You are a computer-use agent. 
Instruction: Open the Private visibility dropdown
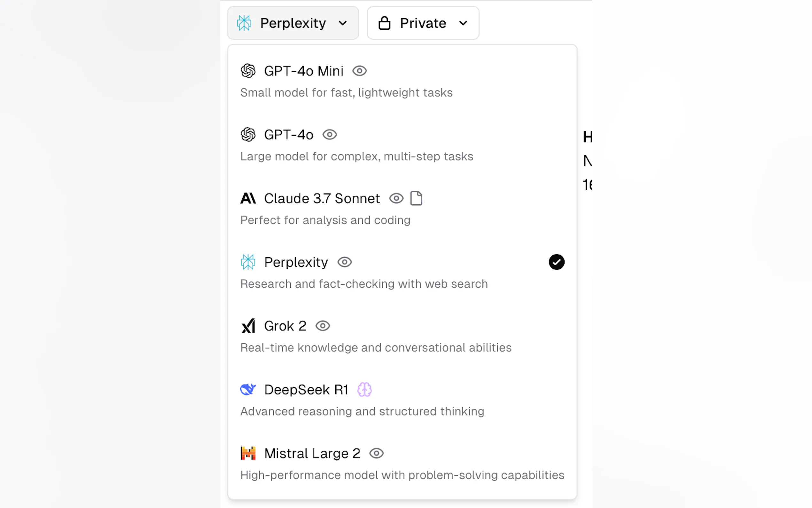pyautogui.click(x=423, y=23)
